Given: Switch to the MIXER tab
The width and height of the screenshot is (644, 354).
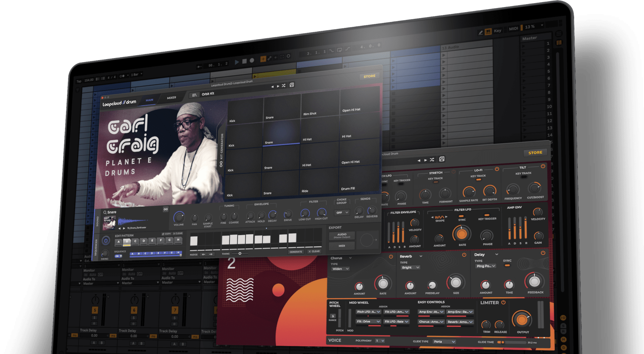Looking at the screenshot, I should coord(171,97).
